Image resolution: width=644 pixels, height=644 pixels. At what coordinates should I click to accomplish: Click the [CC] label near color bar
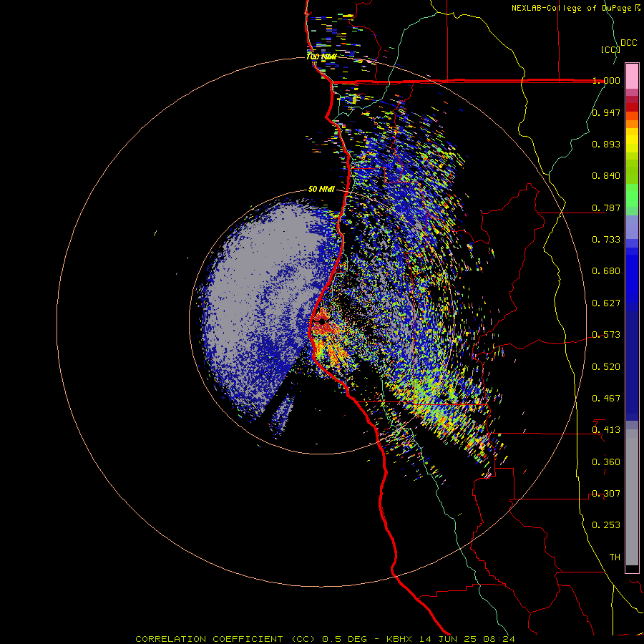[x=610, y=49]
